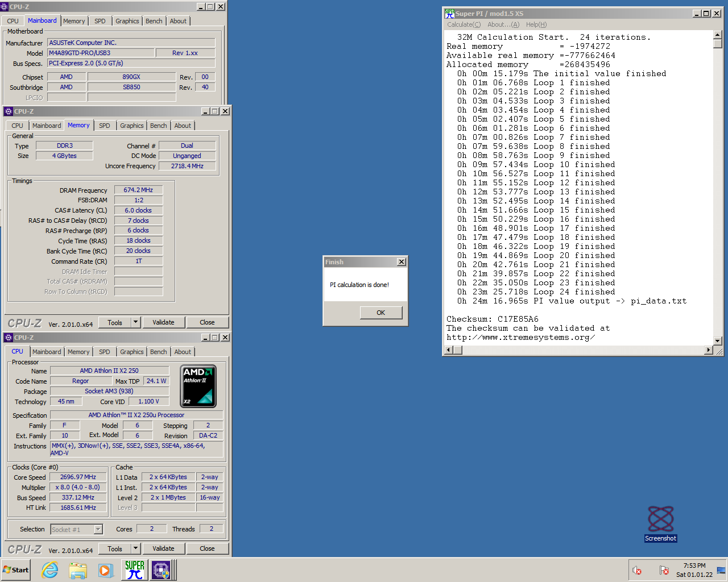Click the Checksum: C17E85A6 line
The image size is (728, 582).
point(493,319)
